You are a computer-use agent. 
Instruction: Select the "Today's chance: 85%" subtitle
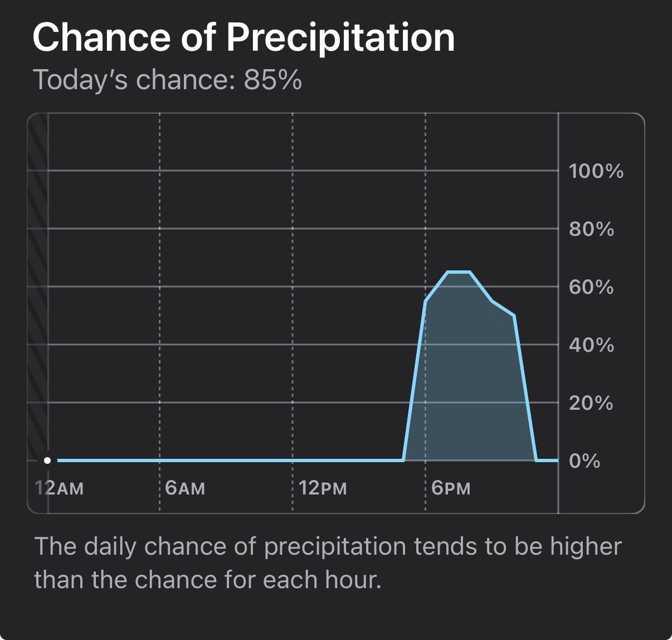click(167, 80)
